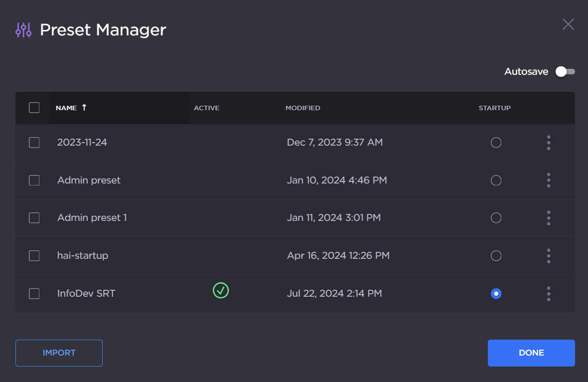This screenshot has width=588, height=382.
Task: Click the Preset Manager sliders icon
Action: (x=23, y=30)
